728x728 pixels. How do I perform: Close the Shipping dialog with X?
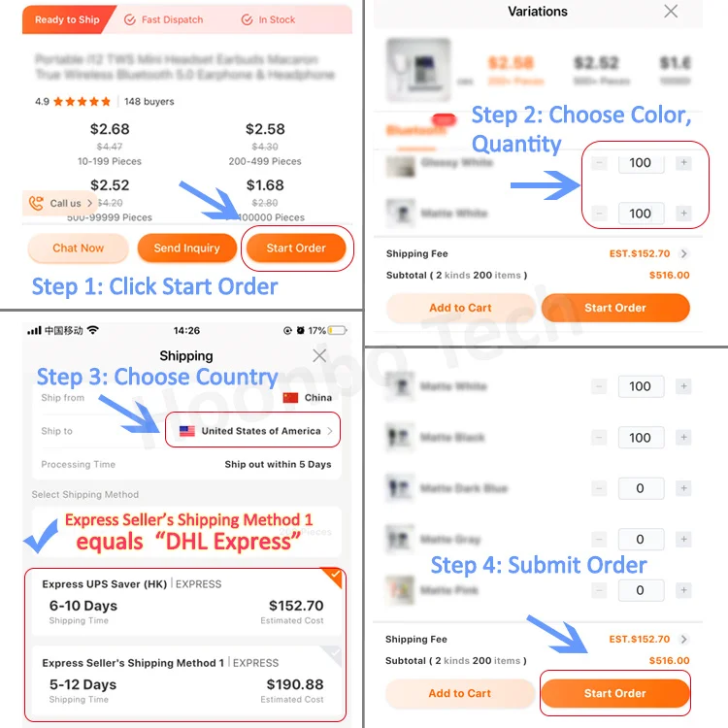[x=319, y=355]
